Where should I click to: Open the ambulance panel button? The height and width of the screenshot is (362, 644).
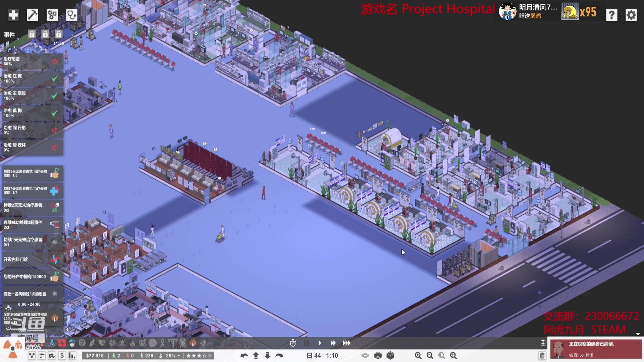52,356
